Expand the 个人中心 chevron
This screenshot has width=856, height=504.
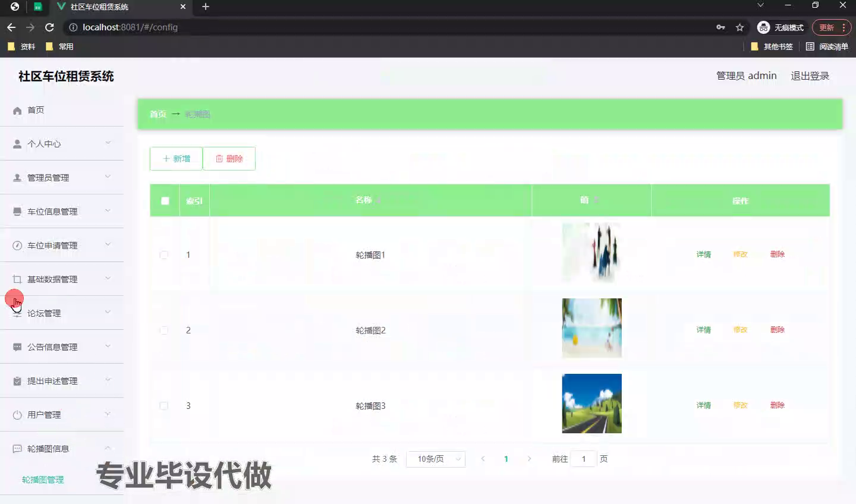pos(108,143)
